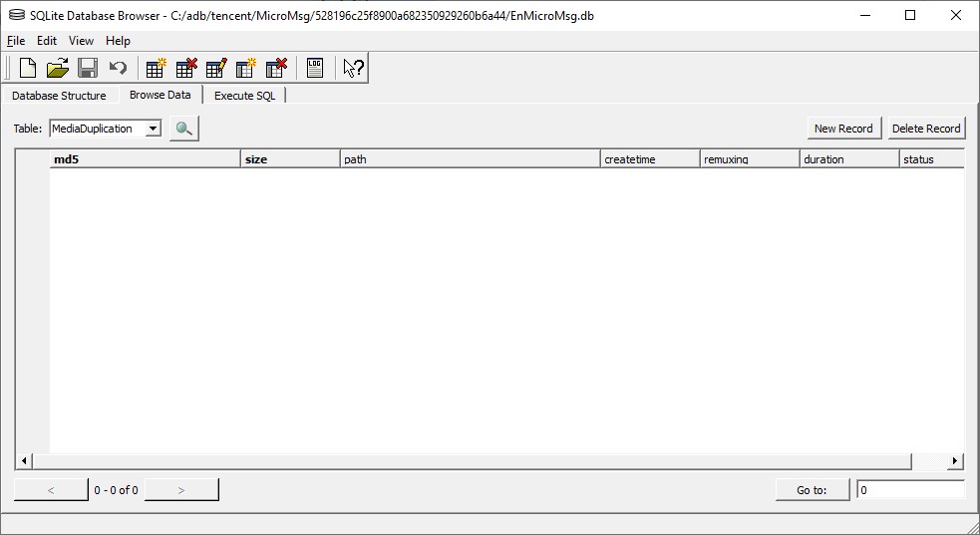Click the status column header
This screenshot has width=980, height=535.
[x=931, y=159]
